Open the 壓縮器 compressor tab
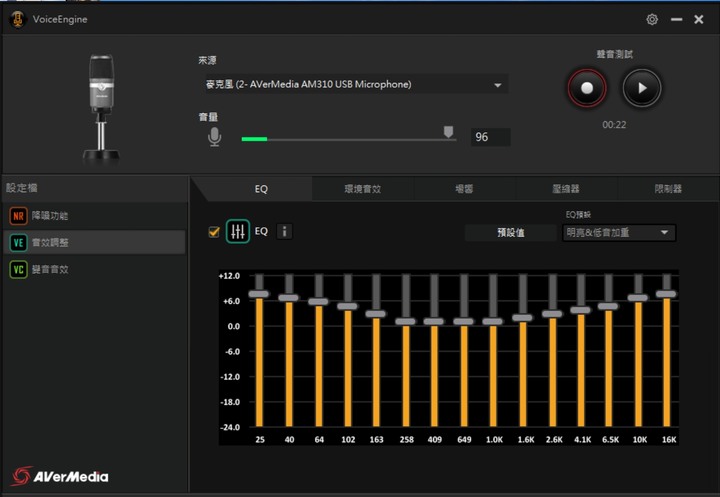The height and width of the screenshot is (497, 720). click(566, 189)
